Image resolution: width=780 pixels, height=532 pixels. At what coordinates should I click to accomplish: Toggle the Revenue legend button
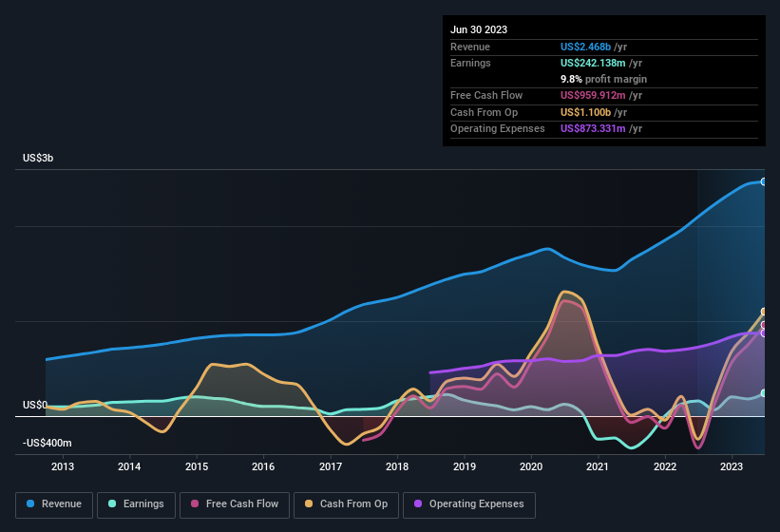[x=54, y=504]
